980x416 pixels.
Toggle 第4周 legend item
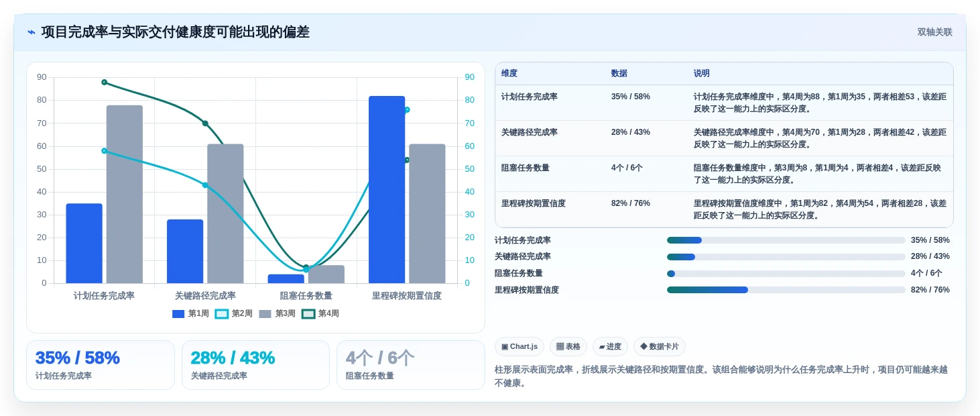(x=320, y=313)
